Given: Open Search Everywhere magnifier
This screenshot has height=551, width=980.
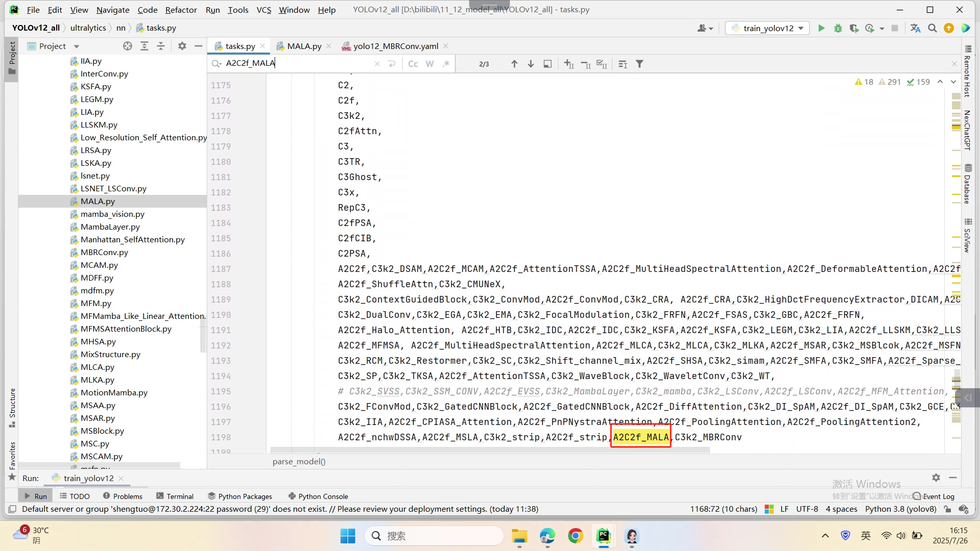Looking at the screenshot, I should tap(933, 28).
